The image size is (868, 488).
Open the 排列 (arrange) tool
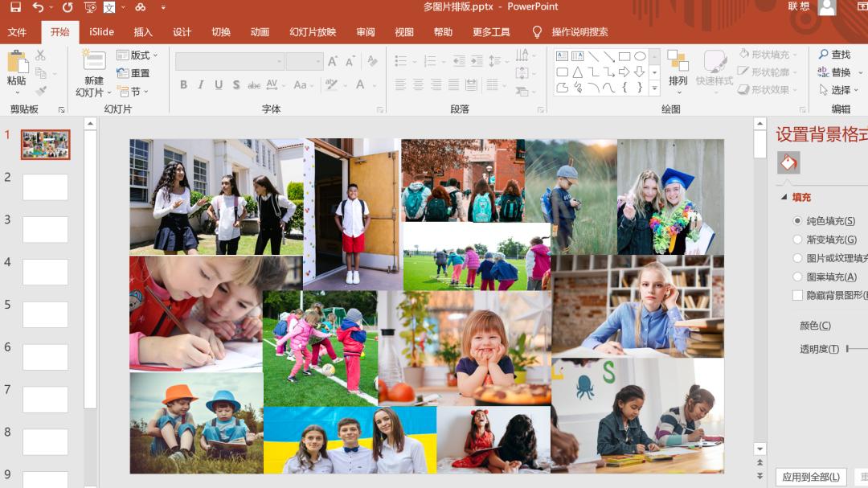click(x=678, y=72)
